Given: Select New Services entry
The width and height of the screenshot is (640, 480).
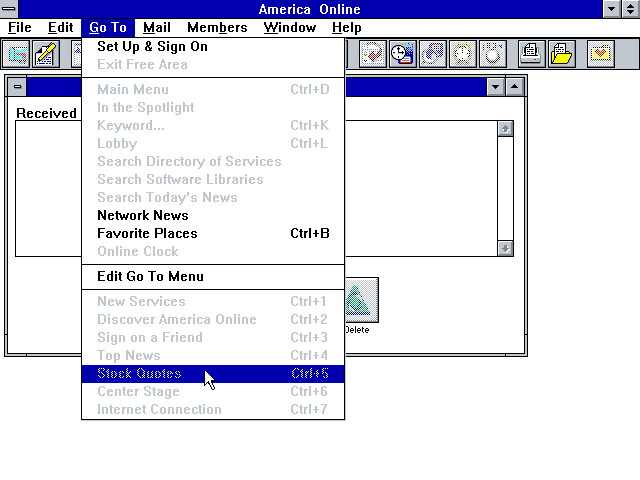Looking at the screenshot, I should tap(213, 301).
